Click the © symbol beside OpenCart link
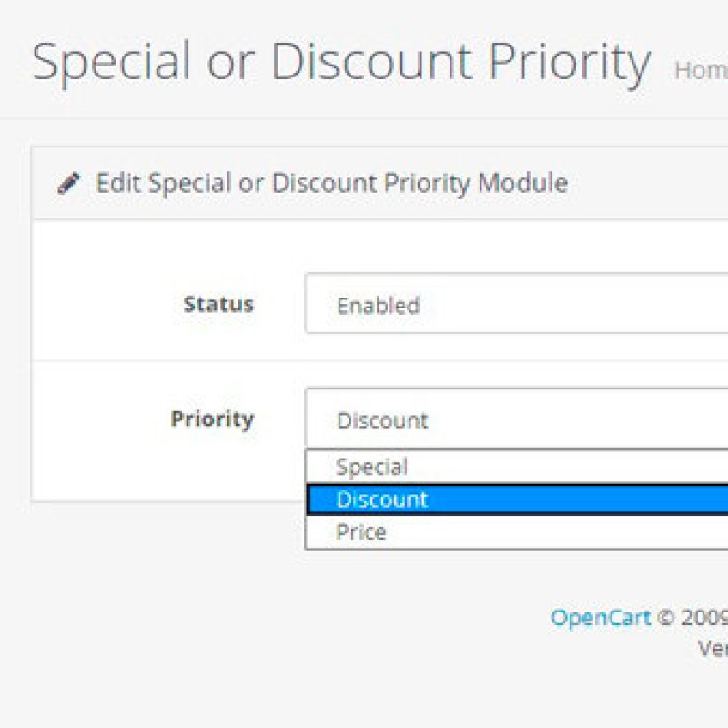 pyautogui.click(x=666, y=619)
